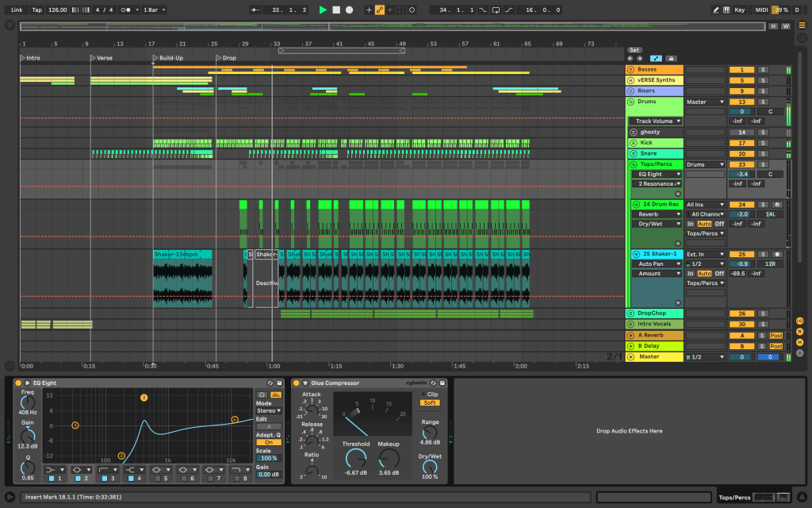
Task: Open the 1 Bar quantization menu
Action: pos(152,10)
